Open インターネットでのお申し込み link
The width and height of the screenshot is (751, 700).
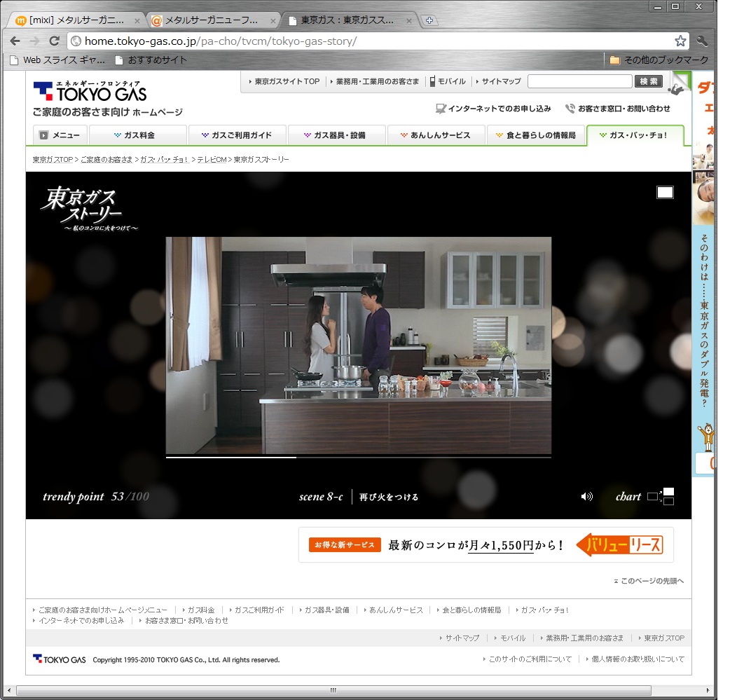[493, 109]
